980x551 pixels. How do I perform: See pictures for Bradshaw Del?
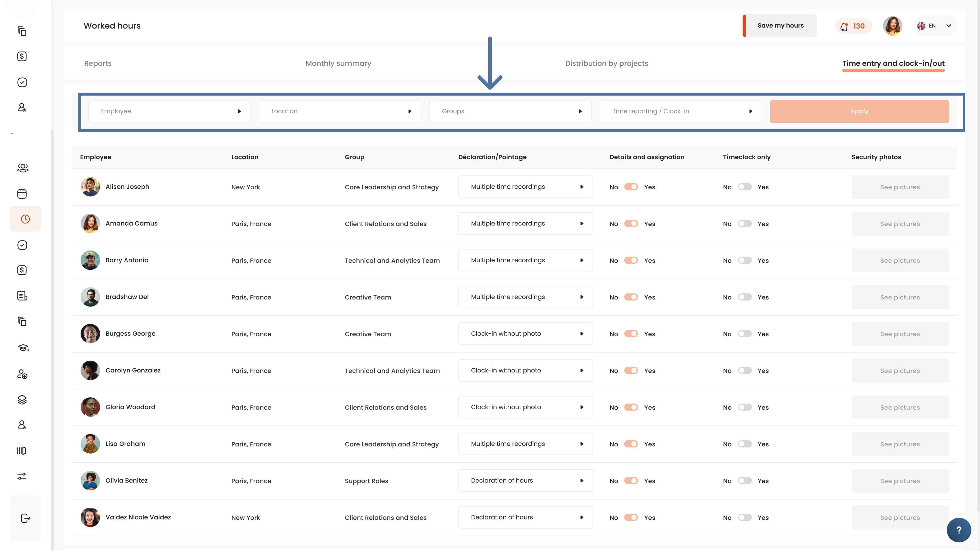[x=900, y=297]
